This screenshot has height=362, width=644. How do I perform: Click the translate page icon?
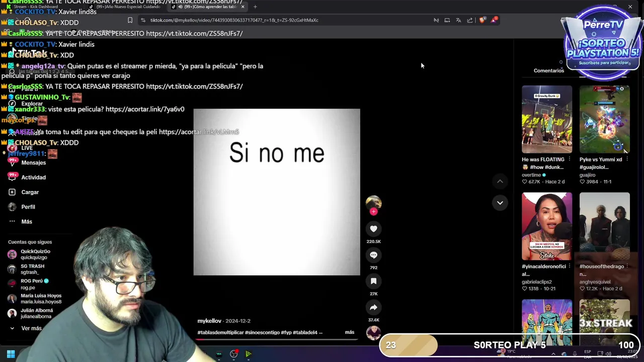[458, 20]
